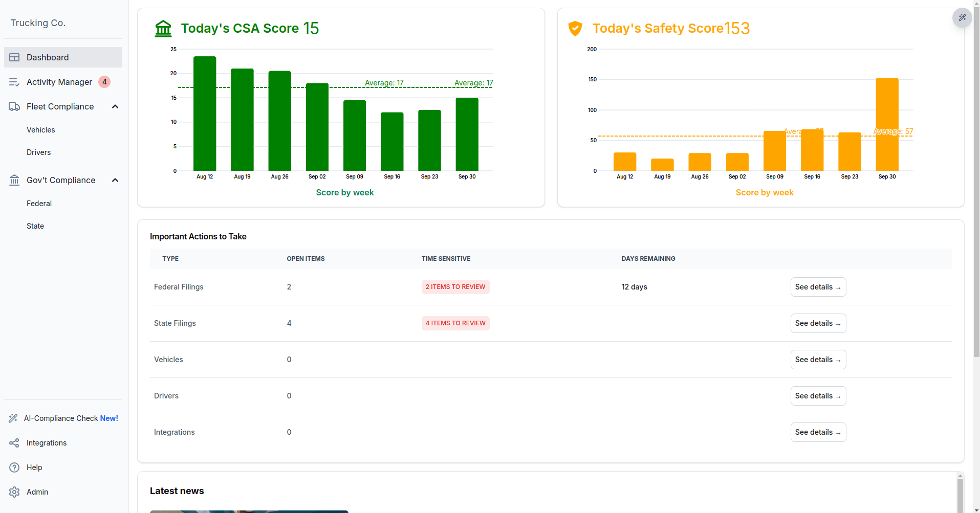Viewport: 980px width, 513px height.
Task: Click the Trucking Co. brand name
Action: tap(38, 23)
